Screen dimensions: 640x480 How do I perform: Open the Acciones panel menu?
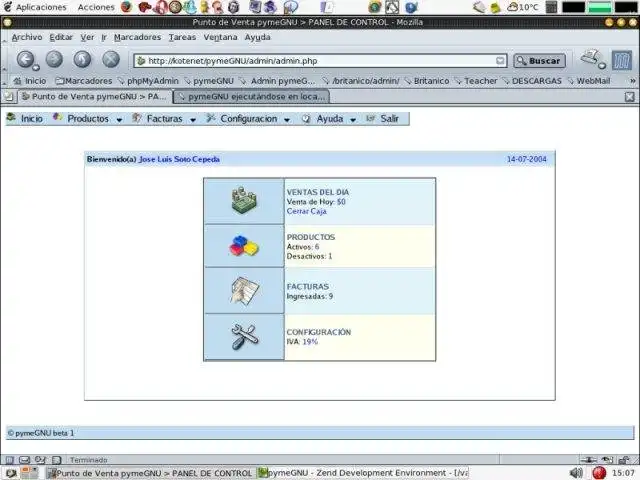point(96,7)
